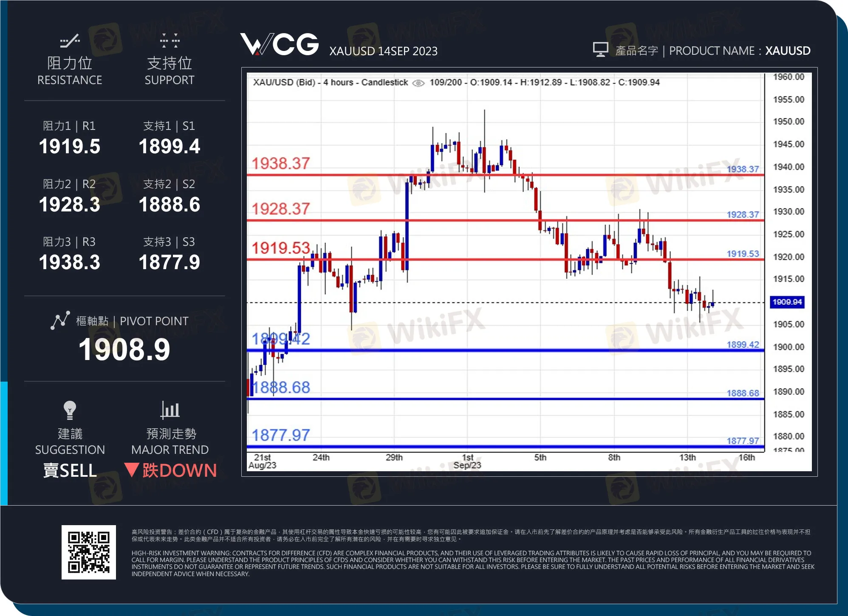848x616 pixels.
Task: Click the RESISTANCE heading
Action: (x=70, y=80)
